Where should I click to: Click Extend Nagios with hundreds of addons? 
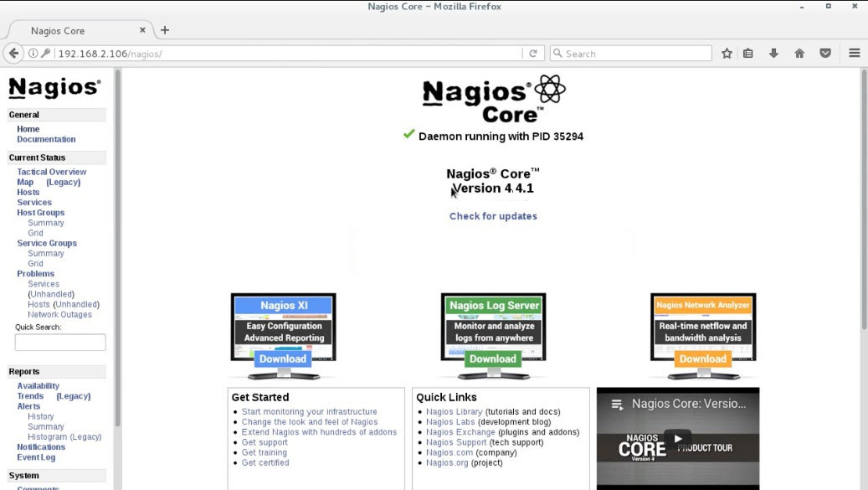click(320, 432)
